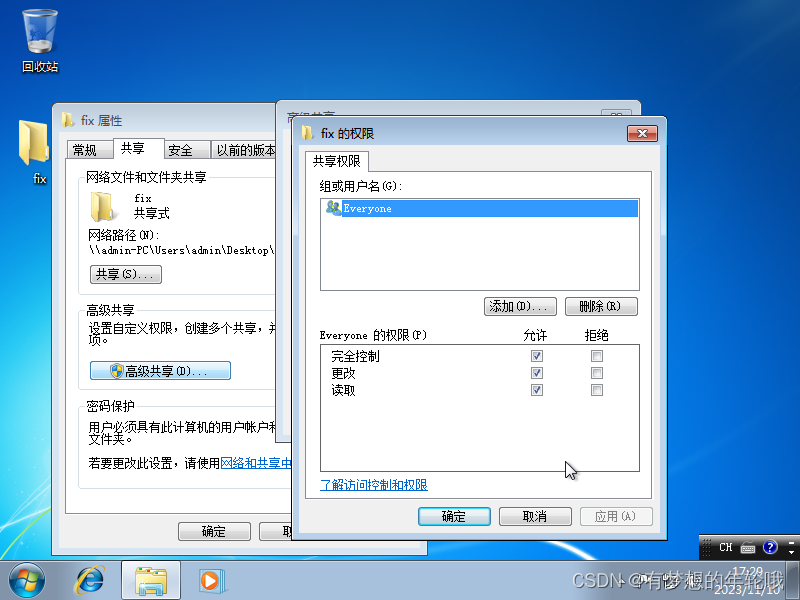Open Windows Explorer from the taskbar
This screenshot has width=800, height=600.
[150, 580]
